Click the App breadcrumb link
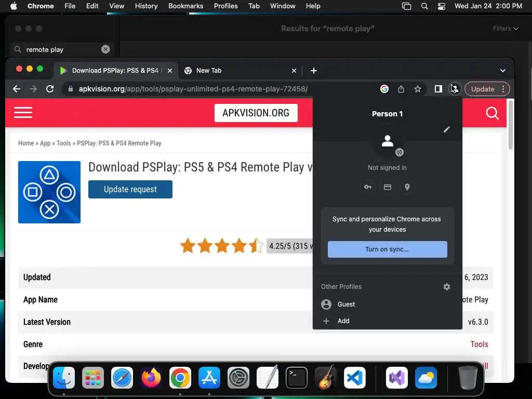 pos(45,143)
